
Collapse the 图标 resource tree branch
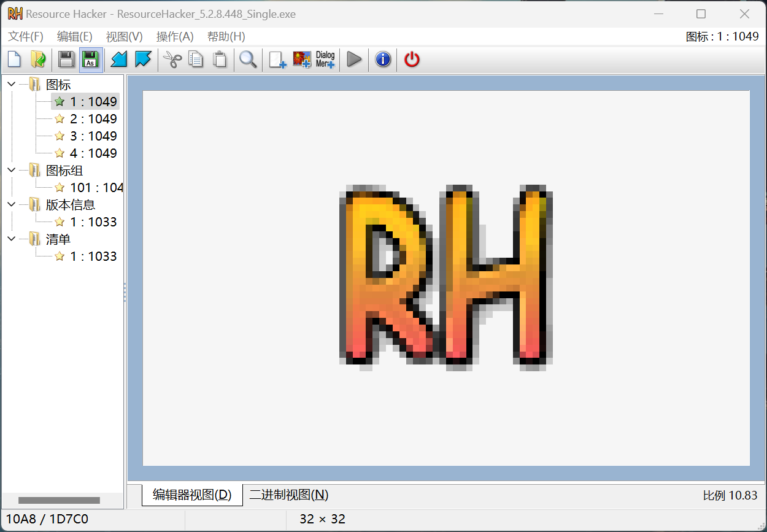[x=10, y=84]
